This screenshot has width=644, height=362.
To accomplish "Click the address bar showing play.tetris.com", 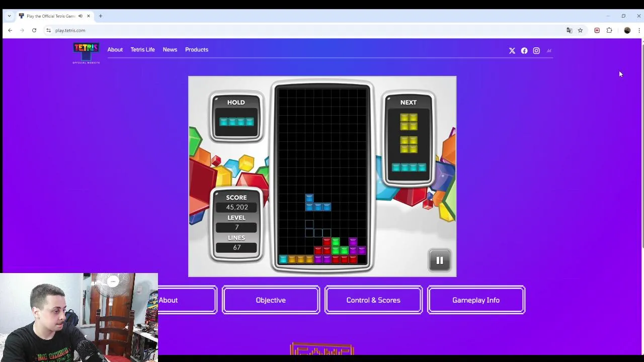I will [x=302, y=31].
